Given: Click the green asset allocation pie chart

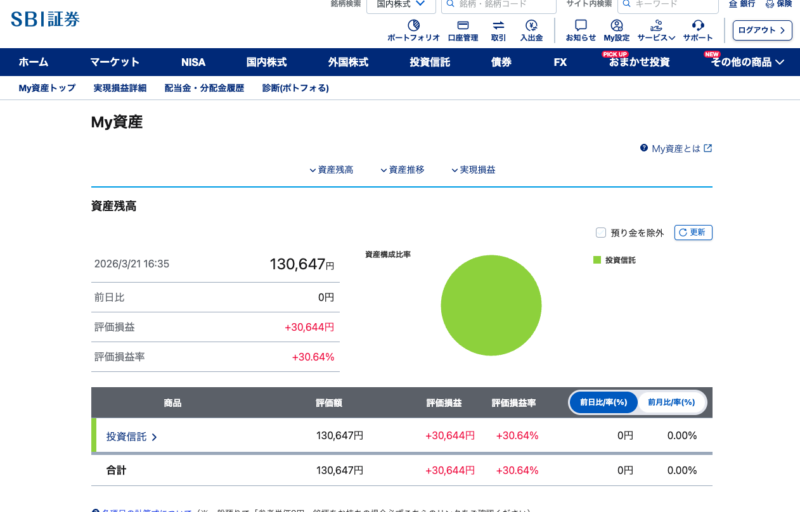Looking at the screenshot, I should (491, 305).
